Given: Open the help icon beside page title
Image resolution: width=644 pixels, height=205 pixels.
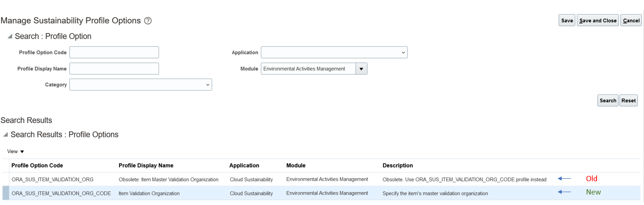Looking at the screenshot, I should [x=148, y=21].
